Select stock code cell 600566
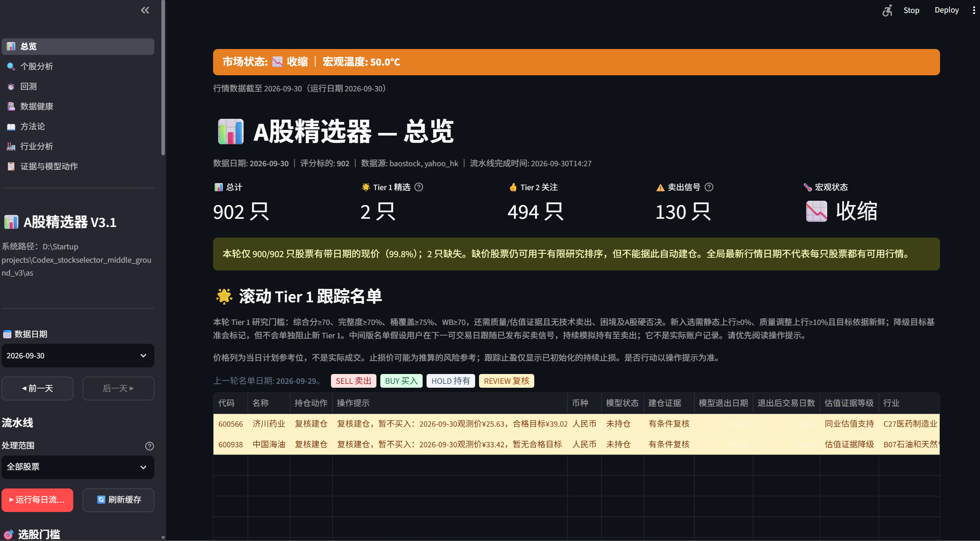The image size is (980, 541). tap(230, 424)
